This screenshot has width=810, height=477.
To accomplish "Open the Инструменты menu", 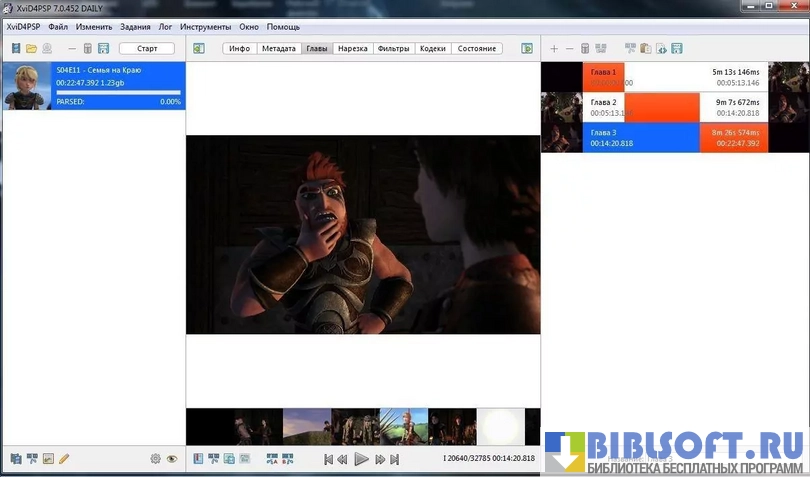I will 205,27.
